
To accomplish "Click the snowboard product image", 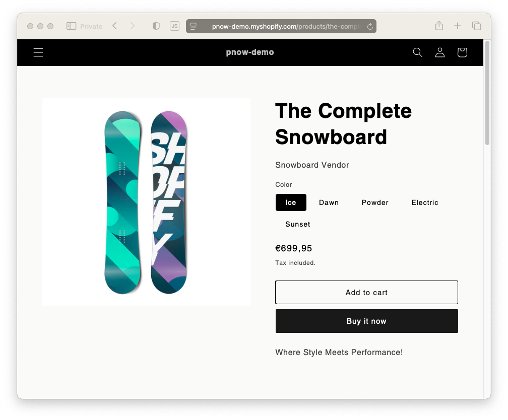I will 146,202.
